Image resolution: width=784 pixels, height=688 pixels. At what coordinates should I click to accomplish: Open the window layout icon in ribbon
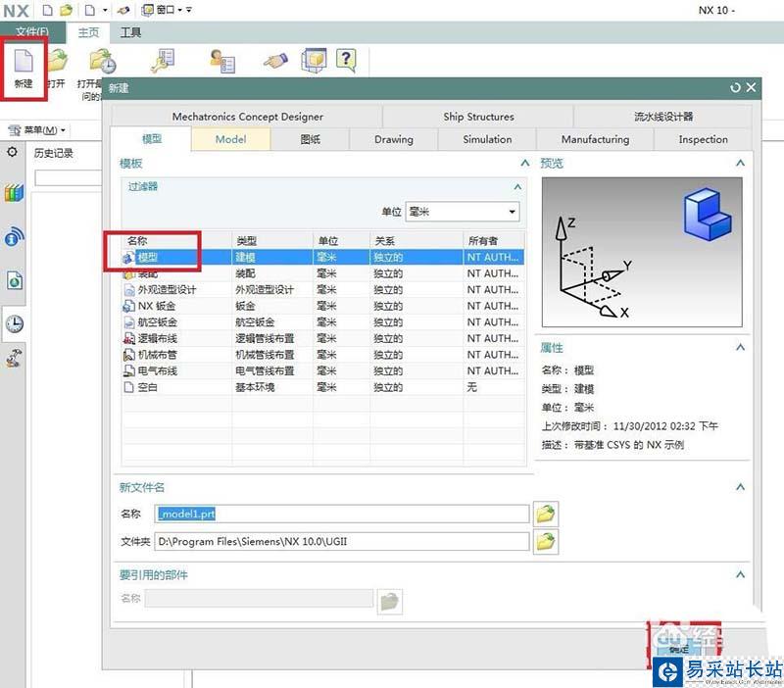tap(314, 61)
